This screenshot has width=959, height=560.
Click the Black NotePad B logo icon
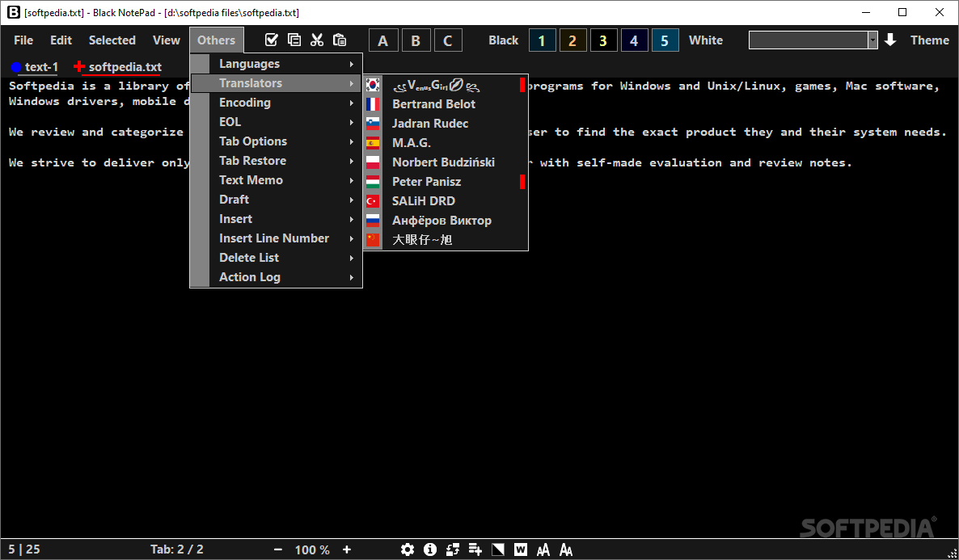(x=13, y=12)
